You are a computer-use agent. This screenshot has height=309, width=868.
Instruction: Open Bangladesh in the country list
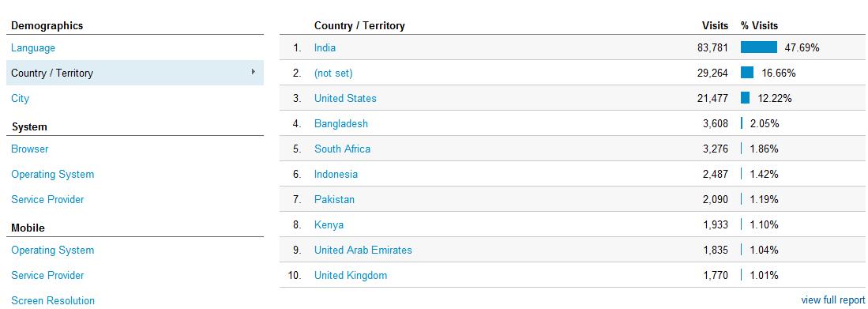tap(341, 123)
